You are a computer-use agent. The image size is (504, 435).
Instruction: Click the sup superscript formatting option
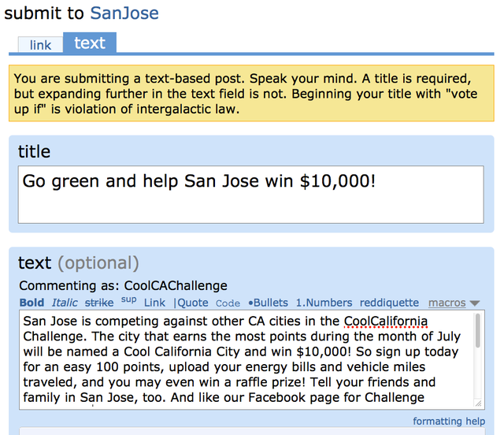pyautogui.click(x=129, y=300)
